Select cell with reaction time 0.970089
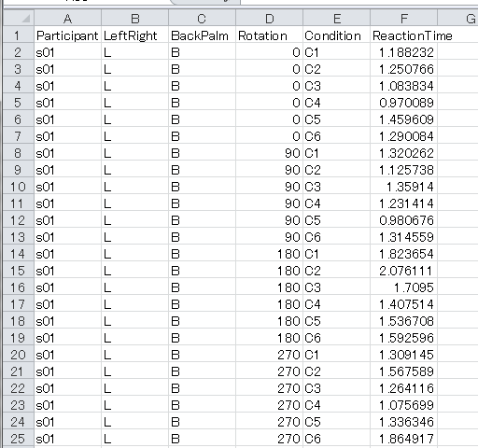The image size is (478, 448). [403, 103]
